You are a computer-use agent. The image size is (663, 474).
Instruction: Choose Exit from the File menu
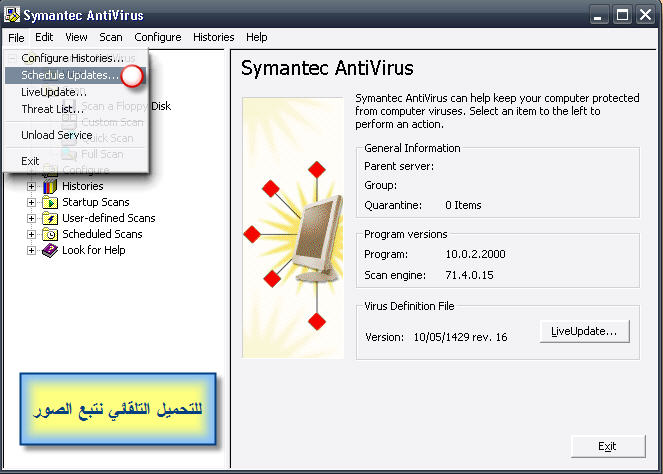[x=76, y=161]
